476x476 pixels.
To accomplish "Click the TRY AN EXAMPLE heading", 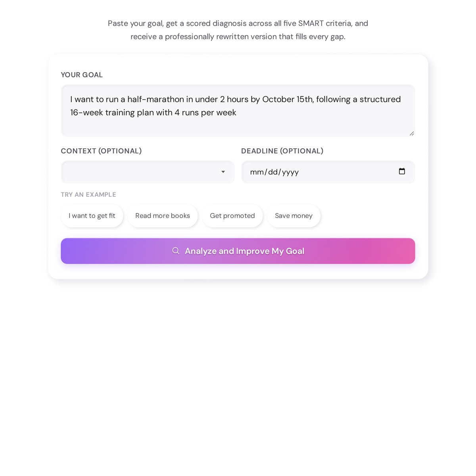I will [x=88, y=194].
